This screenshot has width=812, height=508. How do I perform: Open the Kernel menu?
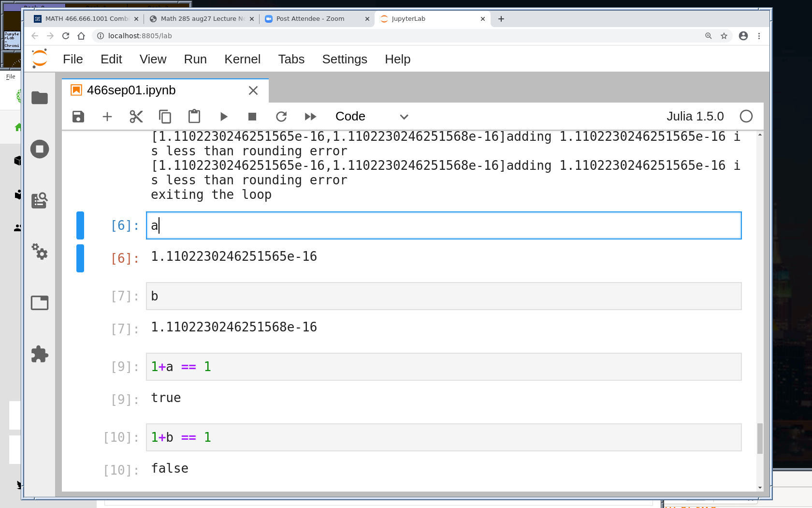pyautogui.click(x=242, y=59)
